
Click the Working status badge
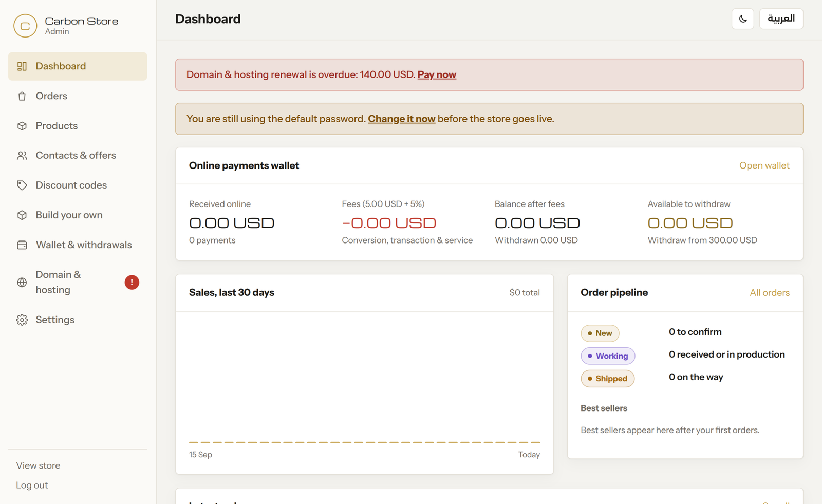click(x=608, y=356)
